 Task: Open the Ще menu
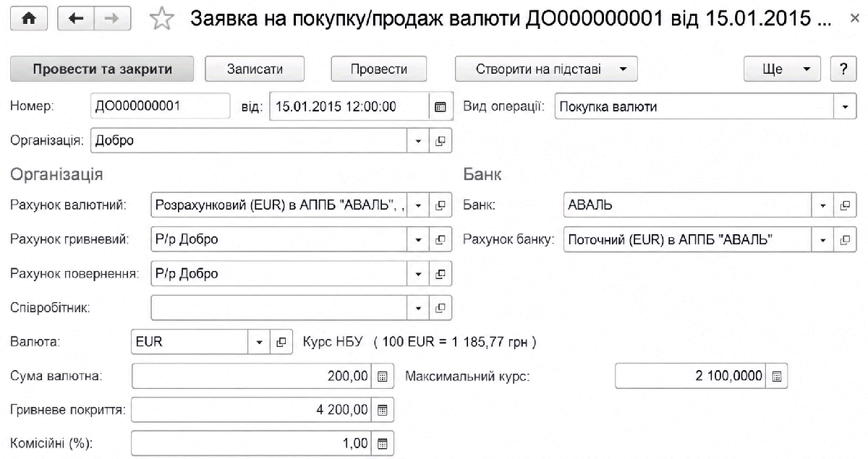tap(783, 69)
